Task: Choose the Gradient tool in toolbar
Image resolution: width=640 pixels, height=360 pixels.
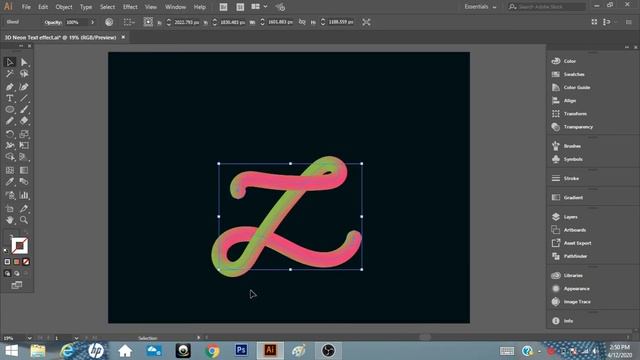Action: pyautogui.click(x=24, y=170)
